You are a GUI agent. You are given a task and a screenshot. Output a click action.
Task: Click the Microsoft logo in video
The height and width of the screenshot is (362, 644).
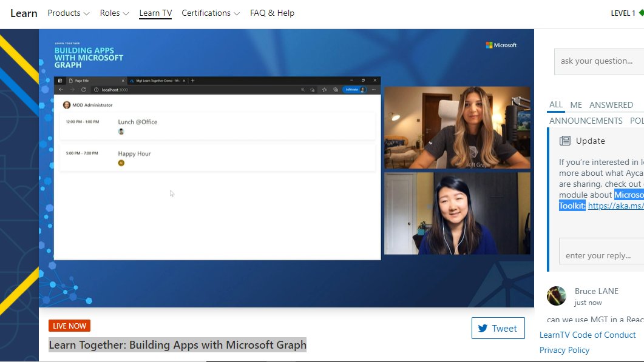pyautogui.click(x=501, y=45)
